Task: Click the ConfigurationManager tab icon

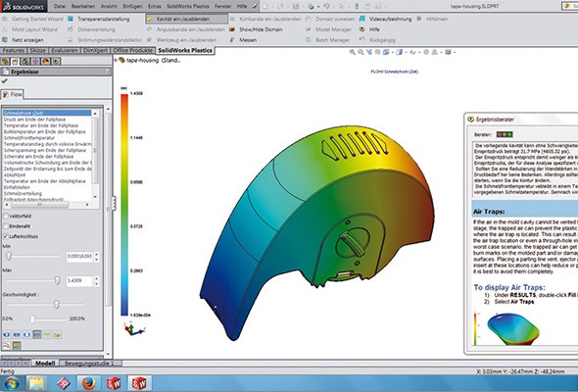Action: click(25, 61)
